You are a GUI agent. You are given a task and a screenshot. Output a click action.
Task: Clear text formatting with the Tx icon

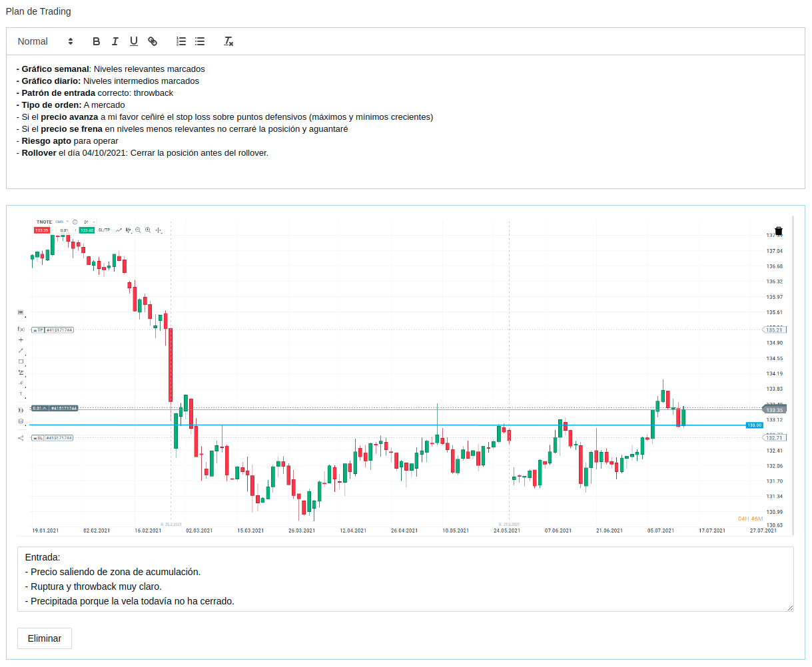pyautogui.click(x=228, y=41)
